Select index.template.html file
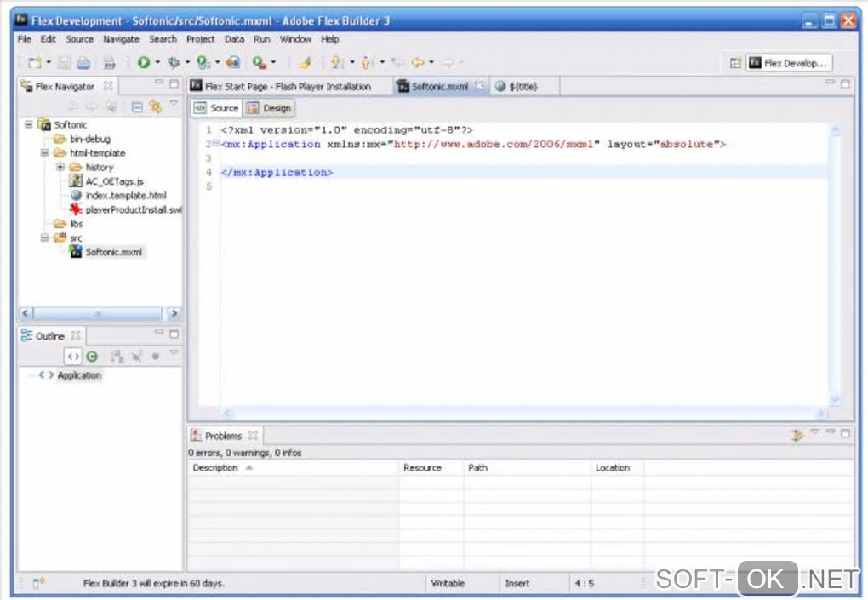This screenshot has width=868, height=600. (126, 196)
